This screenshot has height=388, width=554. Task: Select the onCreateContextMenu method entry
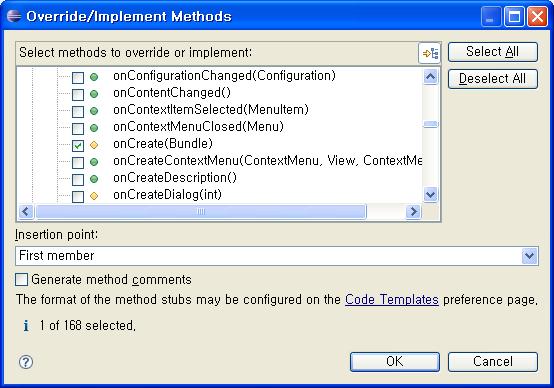(x=267, y=161)
